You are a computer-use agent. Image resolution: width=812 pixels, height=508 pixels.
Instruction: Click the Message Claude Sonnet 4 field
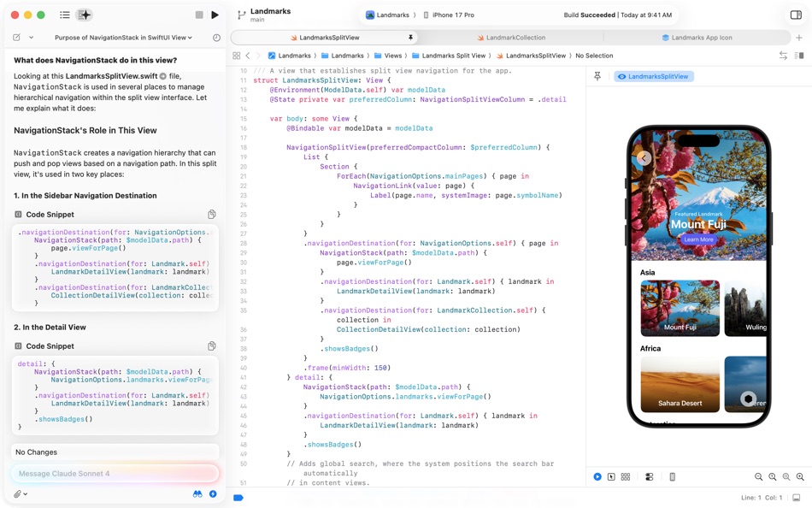(x=115, y=473)
